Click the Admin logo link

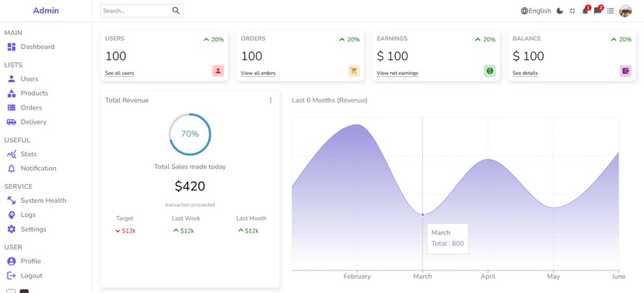(46, 11)
